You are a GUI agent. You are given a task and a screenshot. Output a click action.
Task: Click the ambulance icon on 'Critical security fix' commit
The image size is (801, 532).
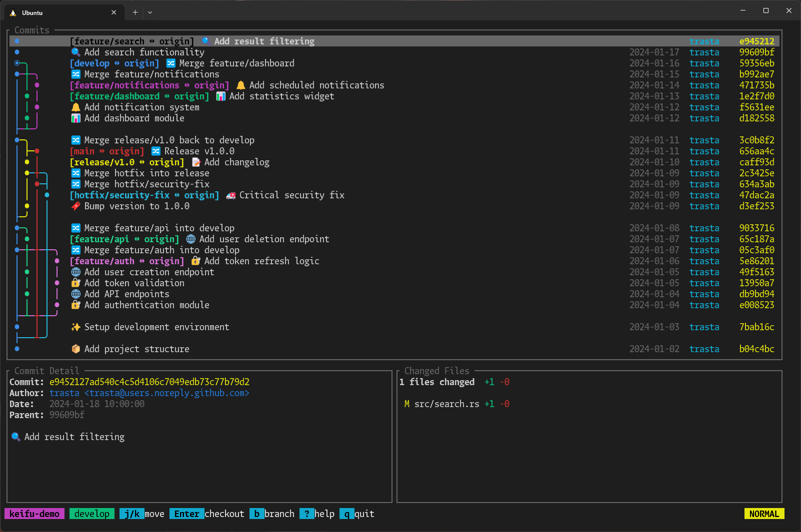229,195
